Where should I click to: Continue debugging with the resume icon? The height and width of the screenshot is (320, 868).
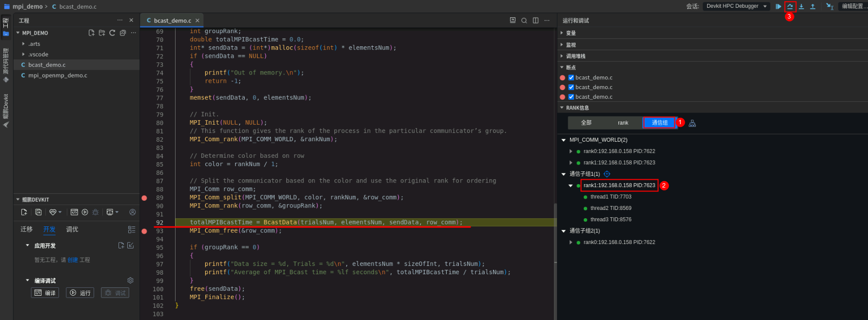coord(778,6)
